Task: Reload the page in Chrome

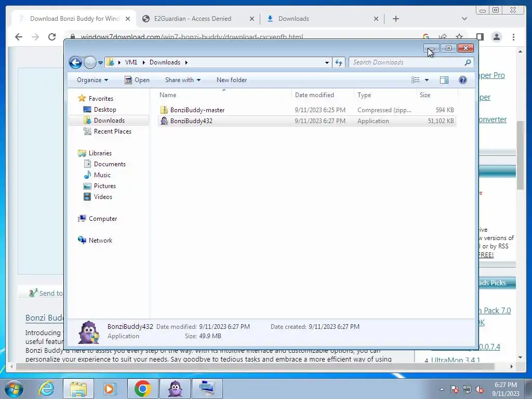Action: (52, 37)
